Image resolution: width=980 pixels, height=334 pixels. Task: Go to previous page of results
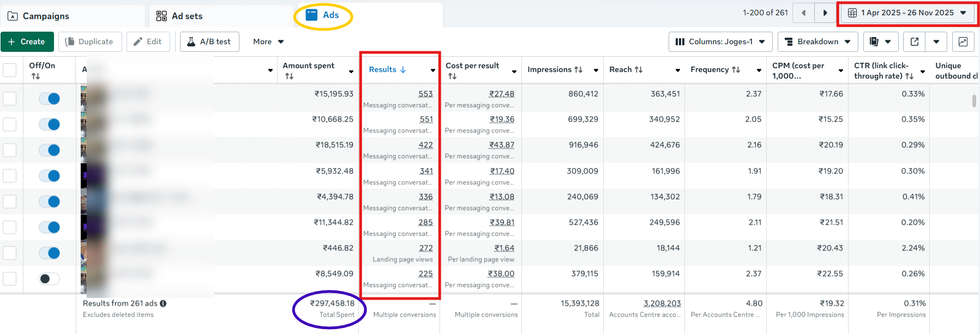click(x=803, y=13)
